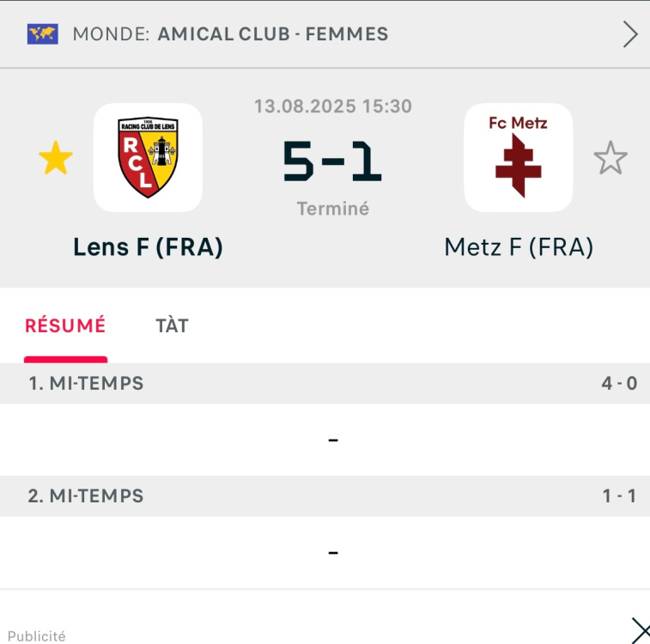650x644 pixels.
Task: Switch to the TÀT tab
Action: pyautogui.click(x=172, y=326)
